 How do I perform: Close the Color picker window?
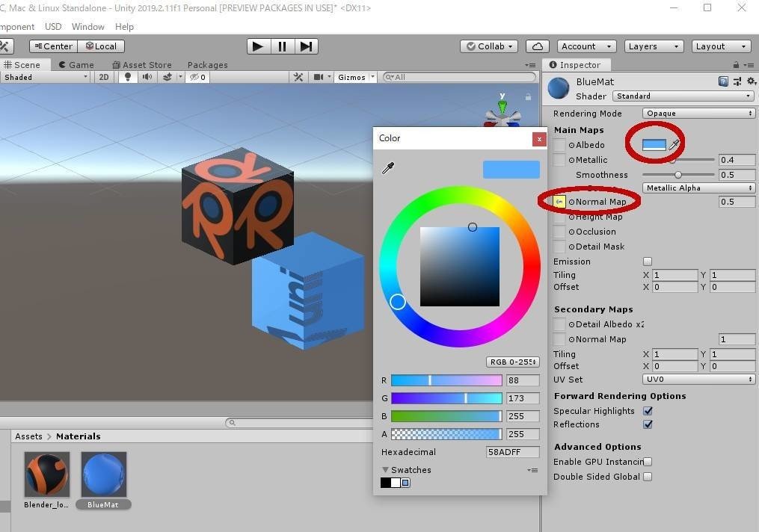pyautogui.click(x=539, y=139)
